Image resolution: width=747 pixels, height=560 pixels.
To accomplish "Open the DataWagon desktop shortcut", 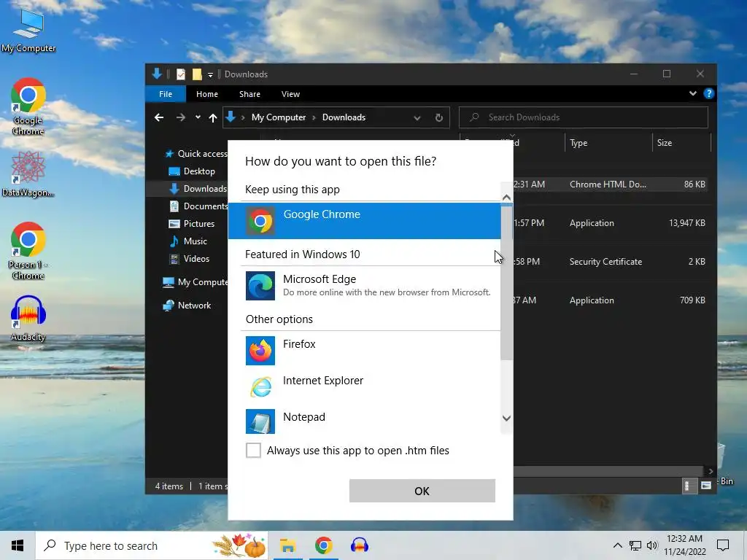I will [x=28, y=174].
